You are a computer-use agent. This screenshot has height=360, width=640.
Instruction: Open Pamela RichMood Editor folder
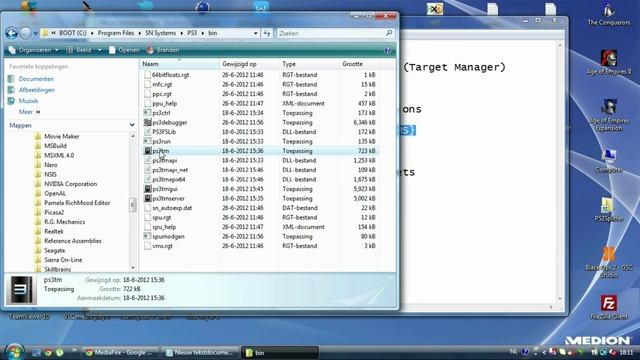(77, 203)
